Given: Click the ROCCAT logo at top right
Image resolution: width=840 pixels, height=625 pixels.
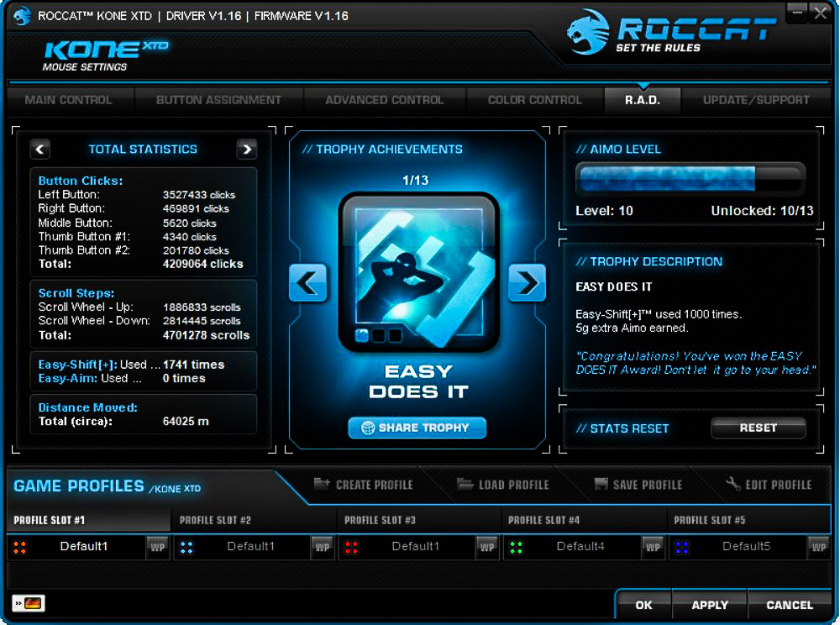Looking at the screenshot, I should 671,32.
